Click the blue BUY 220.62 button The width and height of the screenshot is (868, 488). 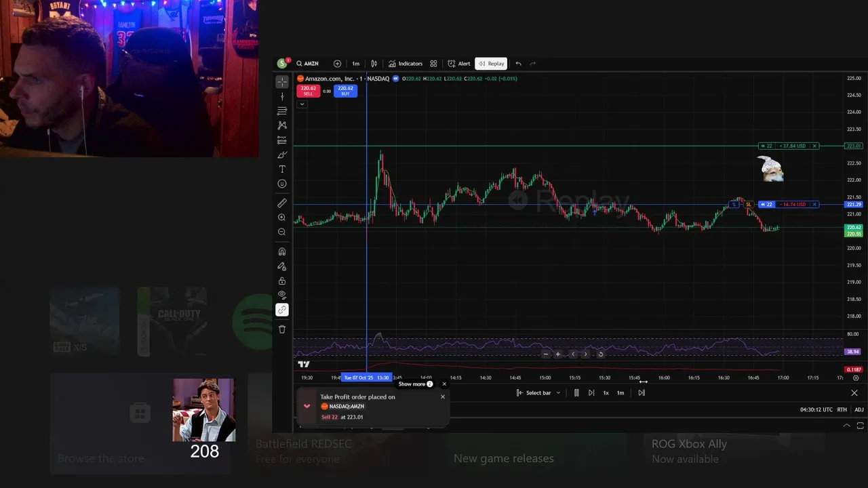(345, 91)
